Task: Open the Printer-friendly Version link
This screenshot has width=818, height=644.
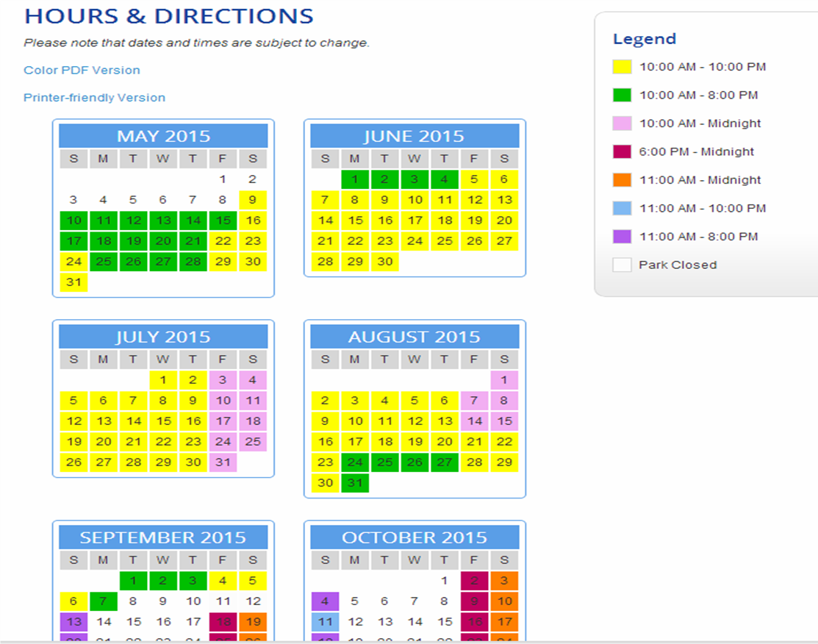Action: point(94,97)
